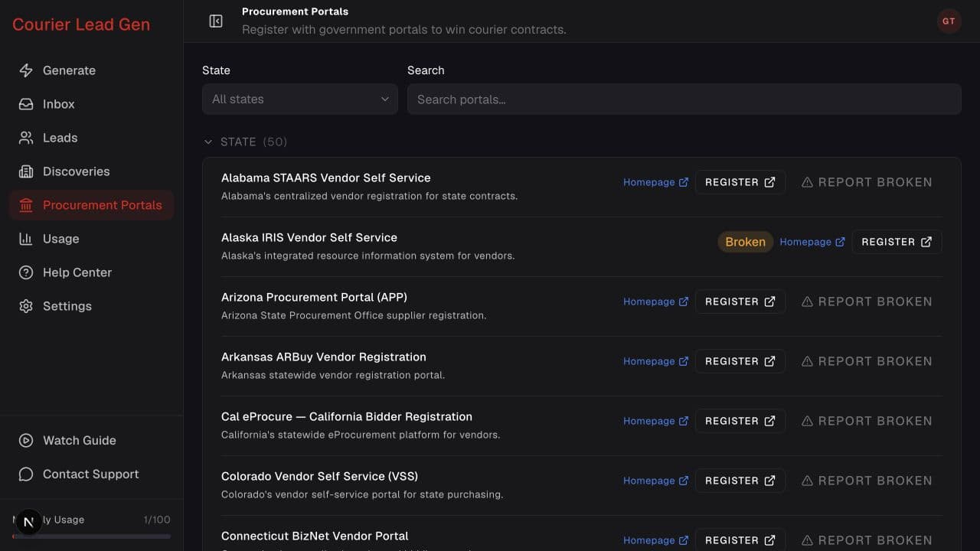
Task: Click the Procurement Portals bank icon
Action: click(26, 205)
